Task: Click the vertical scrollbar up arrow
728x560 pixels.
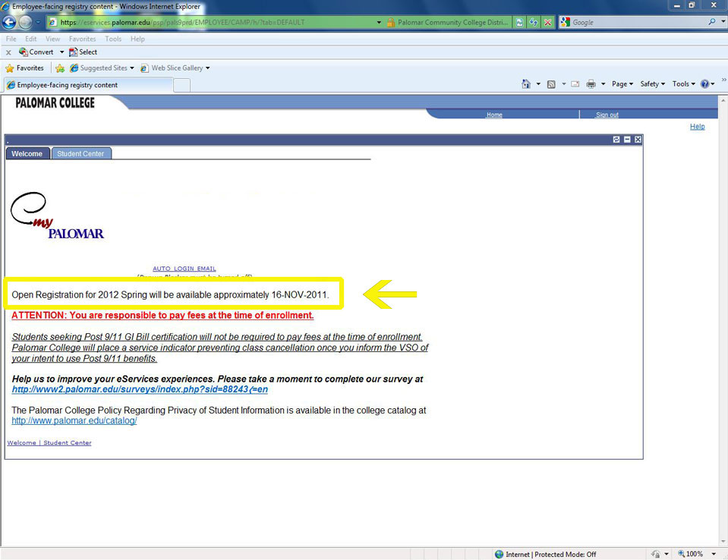Action: click(723, 99)
